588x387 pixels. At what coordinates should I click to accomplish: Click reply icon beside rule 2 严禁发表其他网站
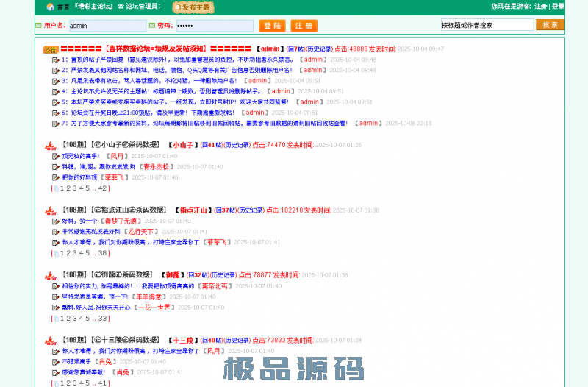click(x=56, y=71)
